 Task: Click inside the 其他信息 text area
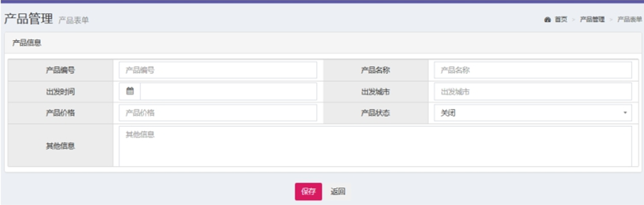coord(375,146)
